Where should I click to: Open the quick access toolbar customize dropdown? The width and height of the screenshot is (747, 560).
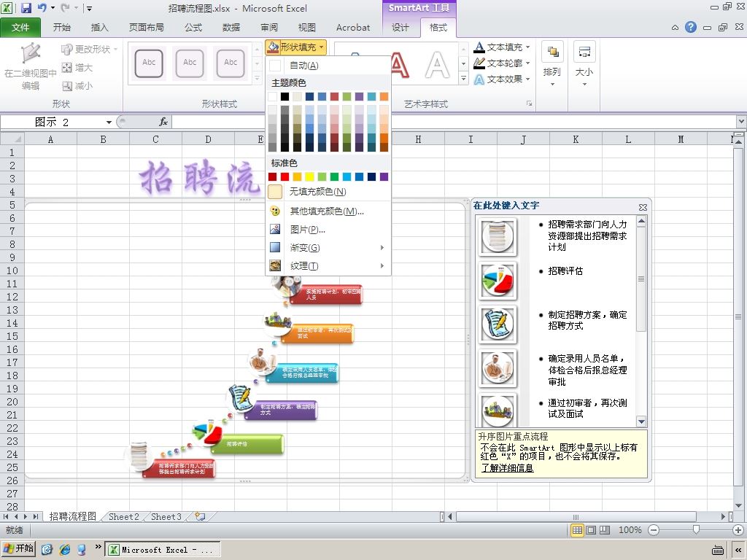89,8
